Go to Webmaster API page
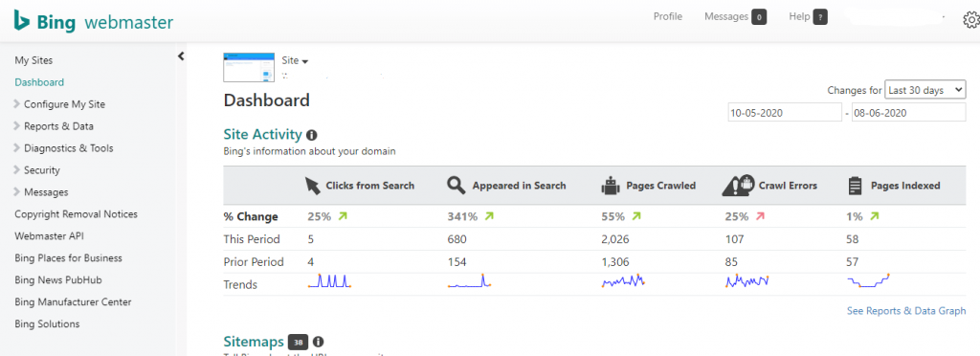This screenshot has width=980, height=356. (49, 236)
